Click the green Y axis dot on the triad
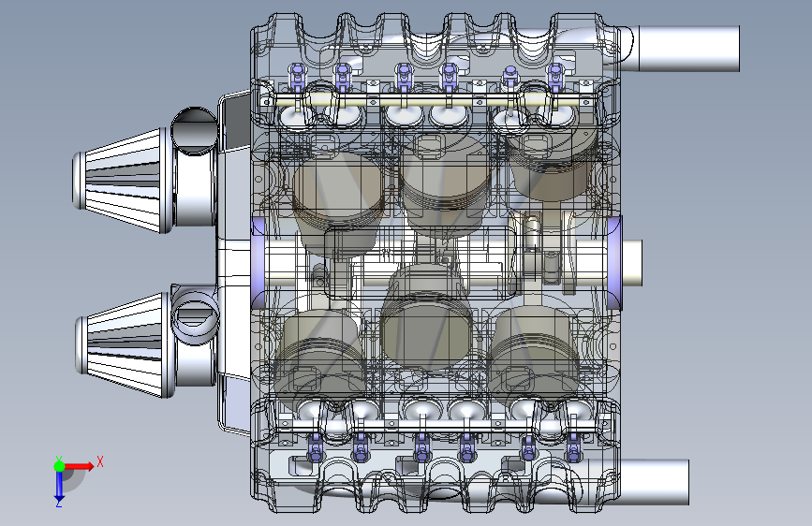The image size is (812, 526). pyautogui.click(x=59, y=466)
